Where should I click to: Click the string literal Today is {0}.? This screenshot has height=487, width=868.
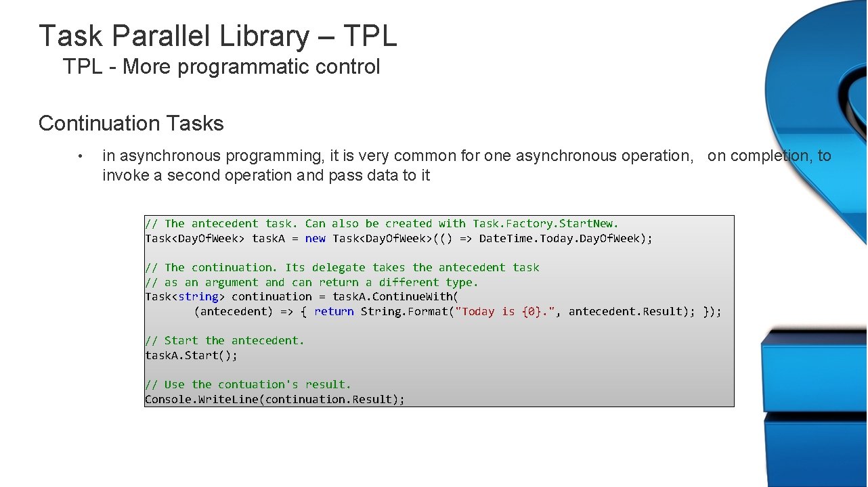[504, 311]
